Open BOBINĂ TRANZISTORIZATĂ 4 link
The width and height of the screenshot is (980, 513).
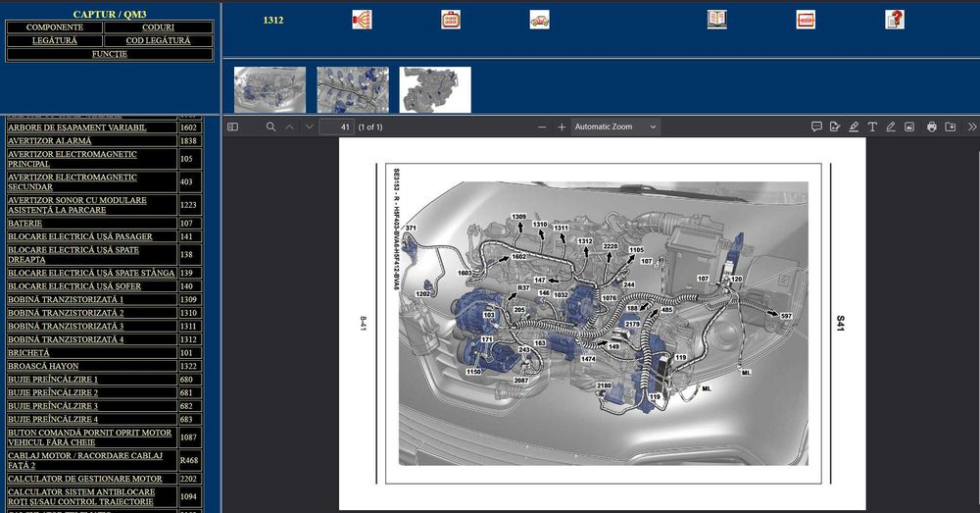(66, 339)
